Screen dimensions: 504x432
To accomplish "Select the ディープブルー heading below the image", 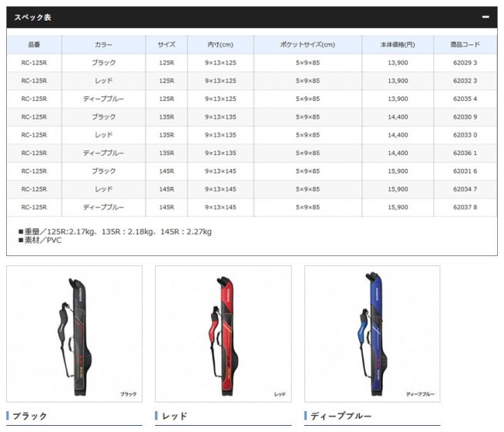I will click(x=341, y=416).
